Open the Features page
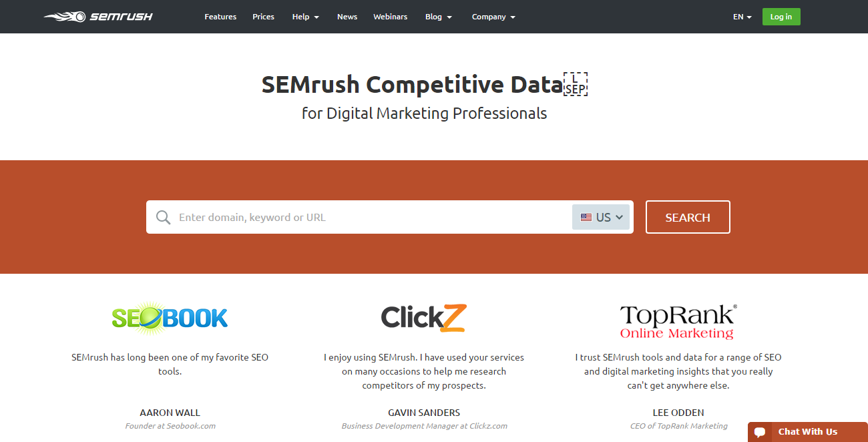 coord(220,17)
